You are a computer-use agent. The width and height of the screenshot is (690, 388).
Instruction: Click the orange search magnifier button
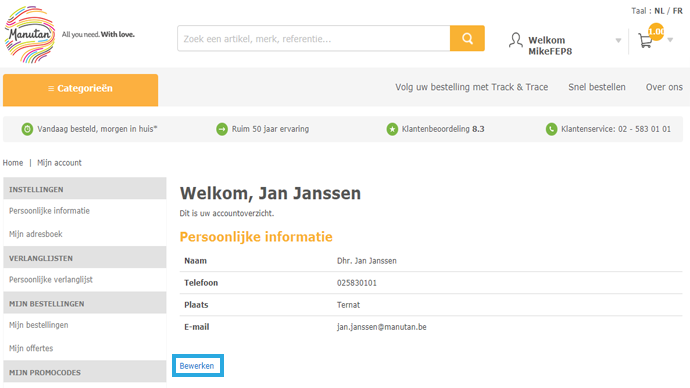tap(467, 38)
